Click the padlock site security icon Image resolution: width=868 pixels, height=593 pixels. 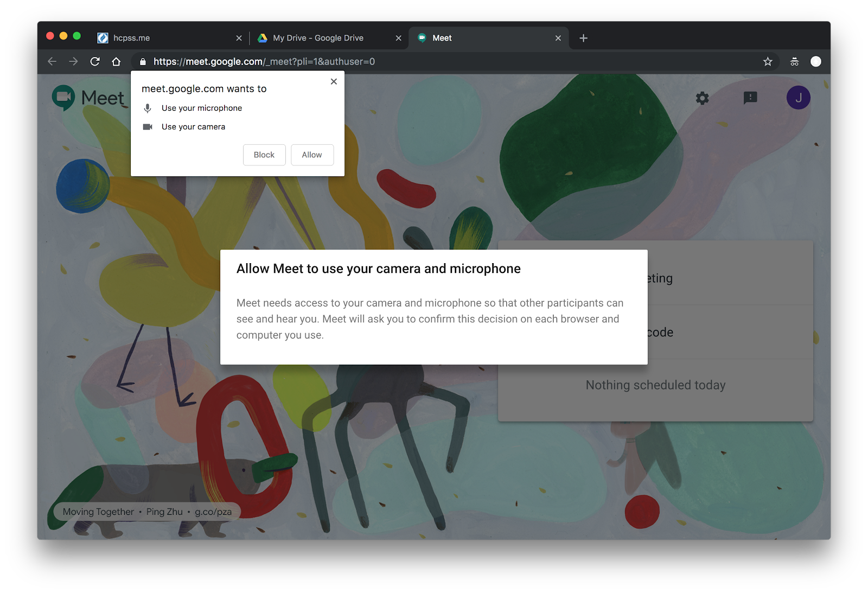point(143,62)
